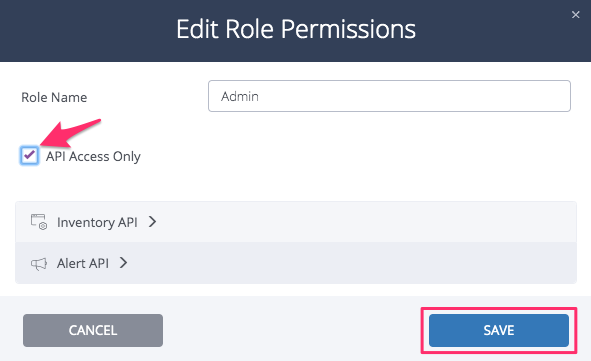Click the SAVE button
The height and width of the screenshot is (361, 591).
(x=499, y=330)
